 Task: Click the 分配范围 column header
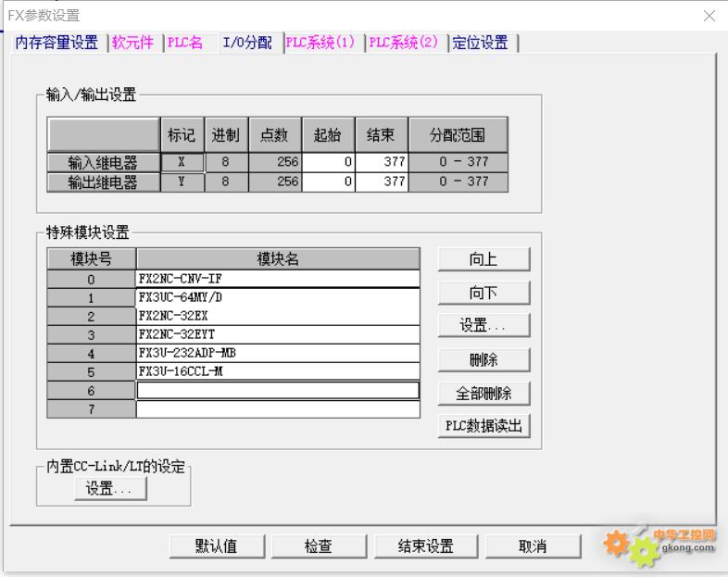pos(458,134)
